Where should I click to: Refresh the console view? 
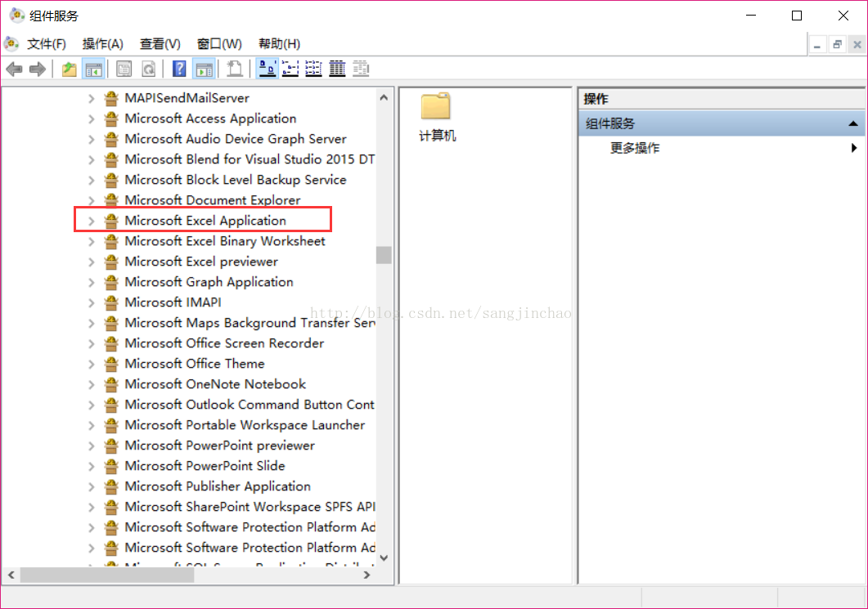pos(148,69)
